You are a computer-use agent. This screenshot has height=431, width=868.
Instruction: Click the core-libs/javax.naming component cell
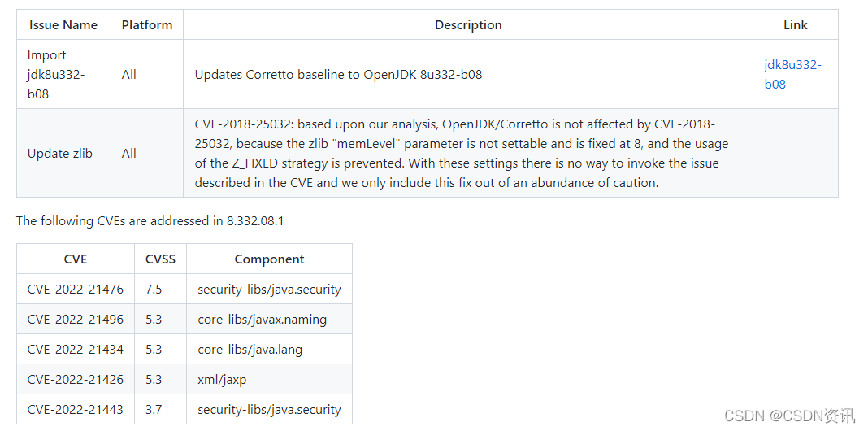tap(262, 319)
